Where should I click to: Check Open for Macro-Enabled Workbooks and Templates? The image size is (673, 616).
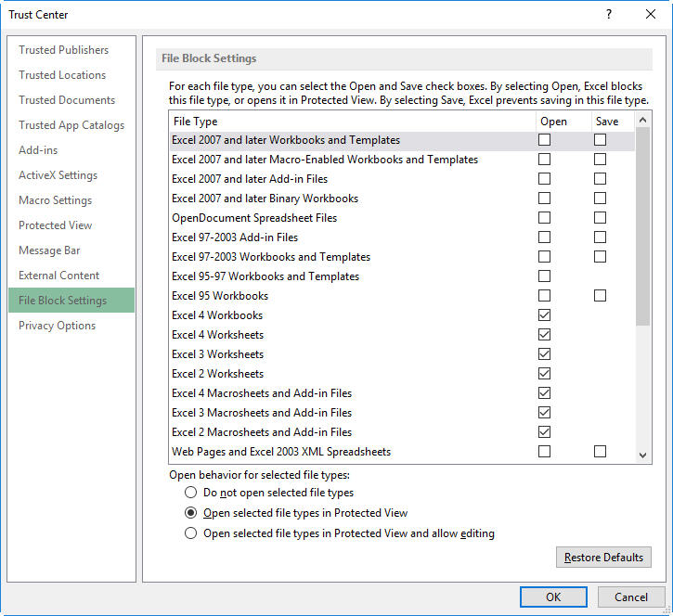[544, 160]
